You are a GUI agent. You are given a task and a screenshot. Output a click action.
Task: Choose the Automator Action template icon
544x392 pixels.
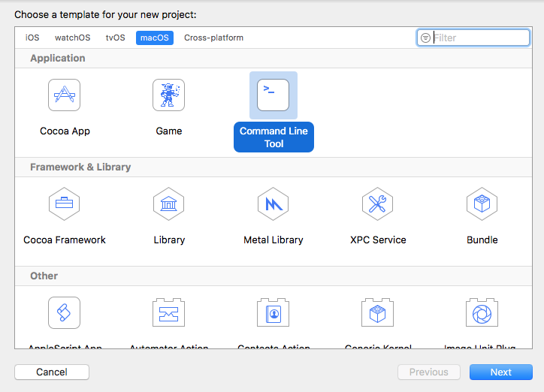tap(169, 312)
